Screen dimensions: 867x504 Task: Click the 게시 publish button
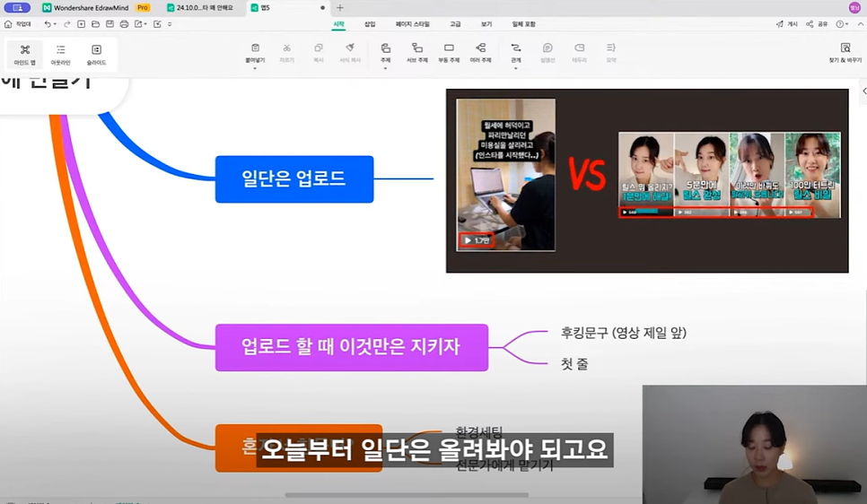pyautogui.click(x=787, y=24)
